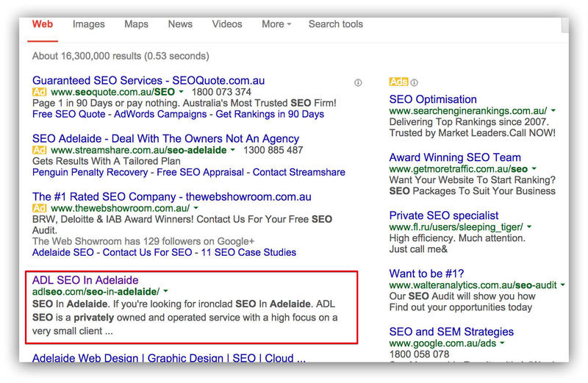
Task: Open Adelaide Web Design | Graphic Design result
Action: point(169,357)
